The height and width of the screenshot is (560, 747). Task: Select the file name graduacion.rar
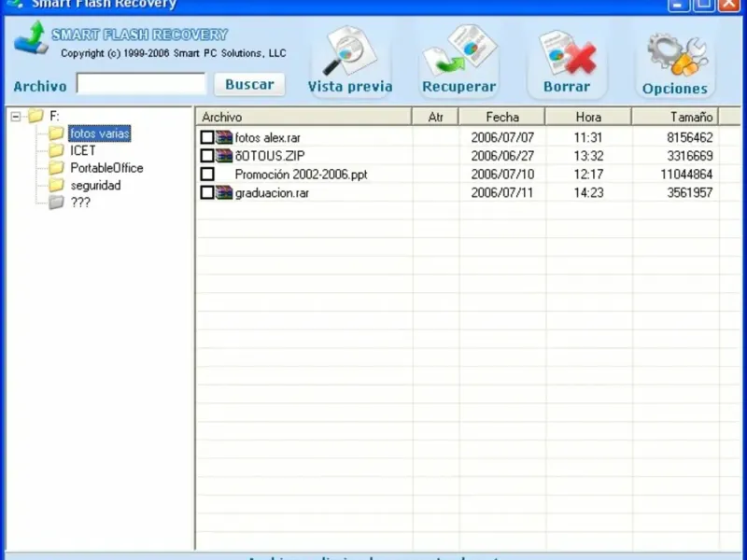point(272,193)
